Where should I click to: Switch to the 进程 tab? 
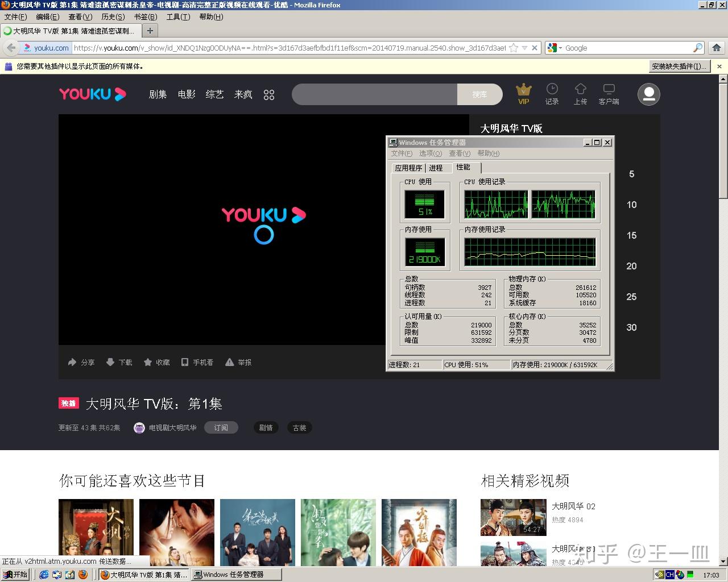436,168
